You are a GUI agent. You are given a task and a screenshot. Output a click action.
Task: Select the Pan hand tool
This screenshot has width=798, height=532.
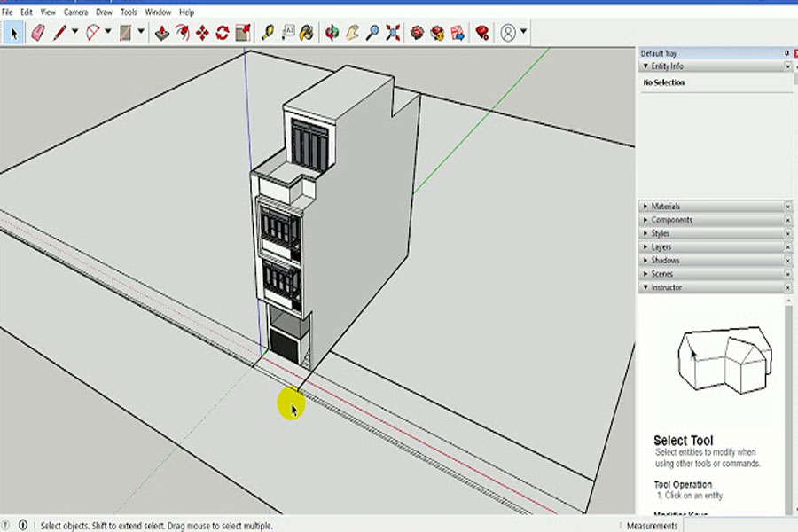point(352,33)
